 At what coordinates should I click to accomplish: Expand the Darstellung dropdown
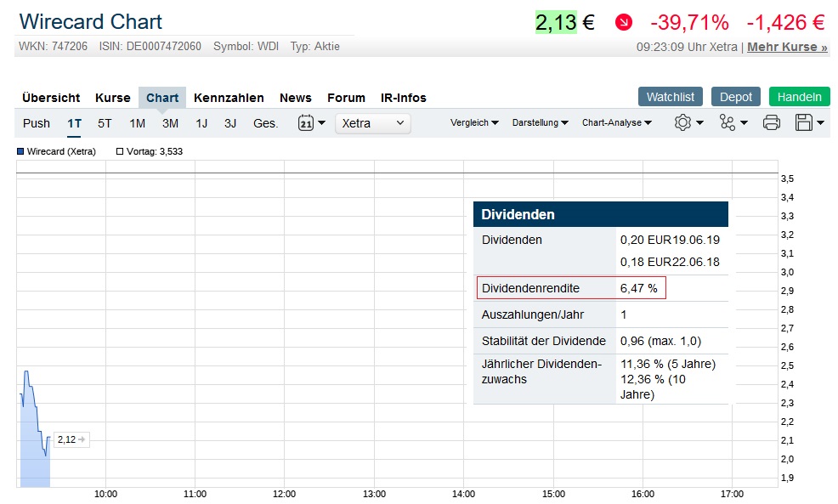540,123
